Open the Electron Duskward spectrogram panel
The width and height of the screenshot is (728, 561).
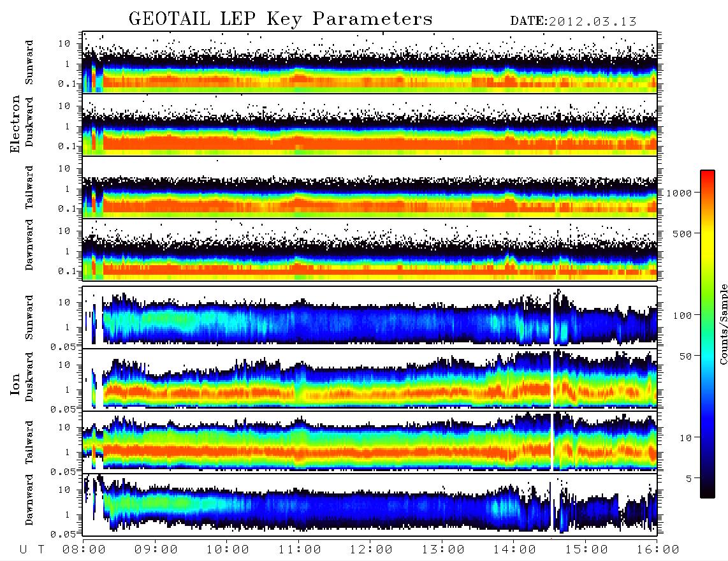click(x=370, y=124)
